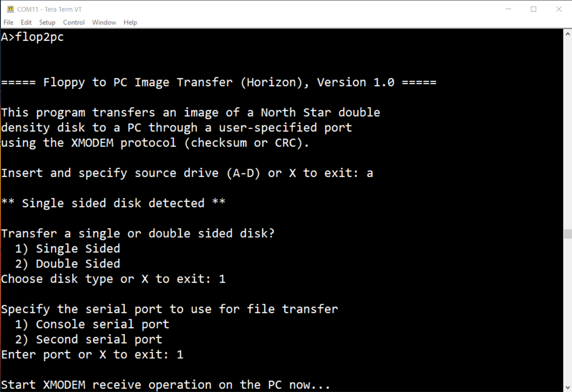Click the 'Single sided disk detected' message
The height and width of the screenshot is (392, 572).
tap(113, 203)
